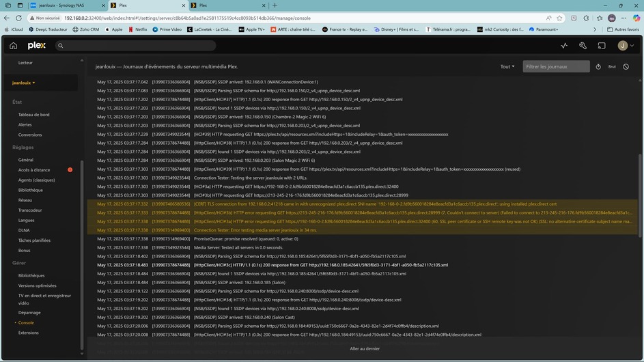The width and height of the screenshot is (644, 362).
Task: Click the plex logo
Action: 37,46
